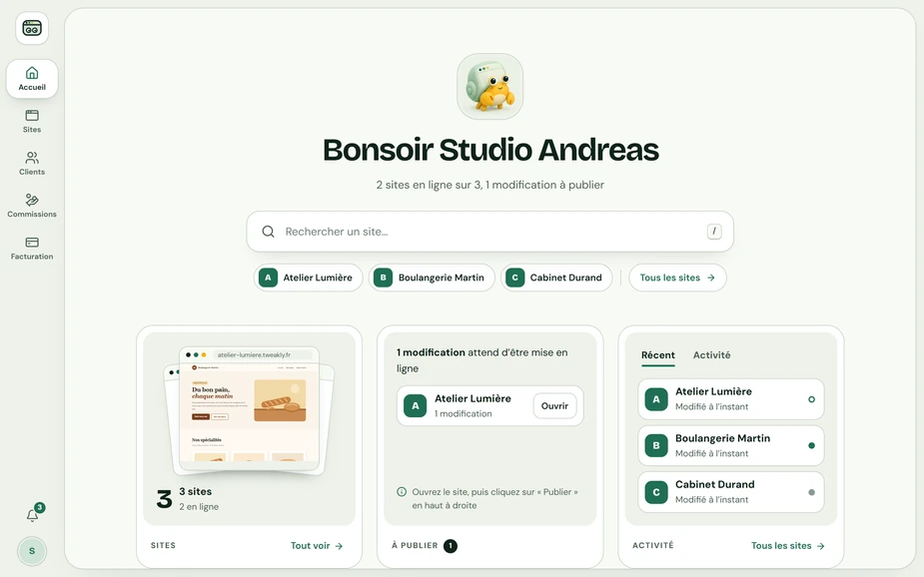Open Tous les sites chip below search
The height and width of the screenshot is (577, 924).
[677, 278]
